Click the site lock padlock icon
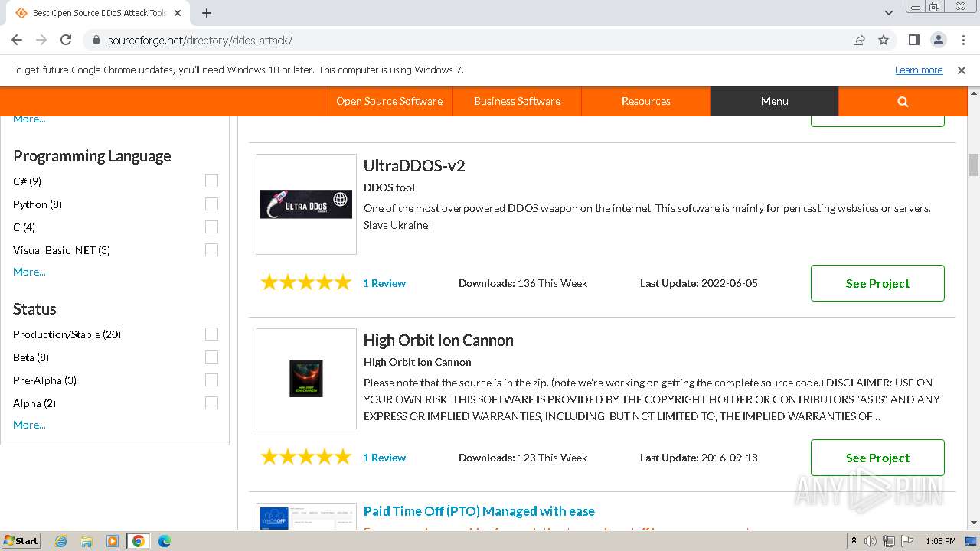The width and height of the screenshot is (980, 551). coord(96,41)
